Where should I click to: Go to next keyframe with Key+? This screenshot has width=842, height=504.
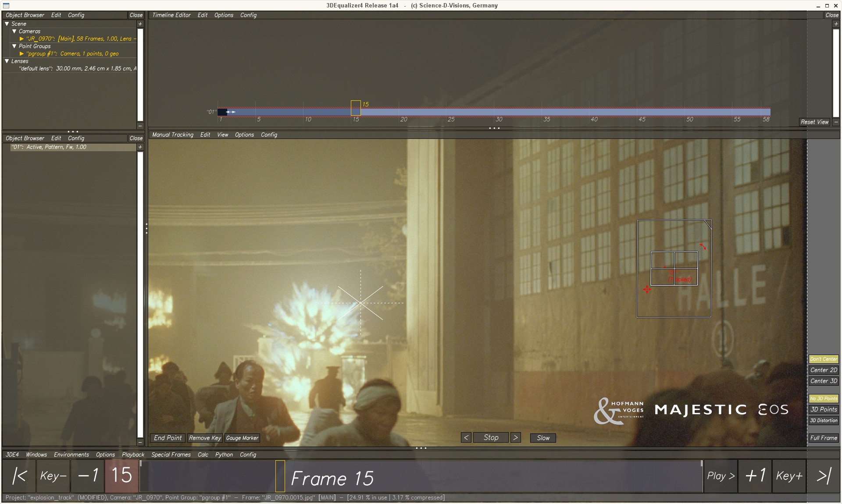[x=789, y=476]
